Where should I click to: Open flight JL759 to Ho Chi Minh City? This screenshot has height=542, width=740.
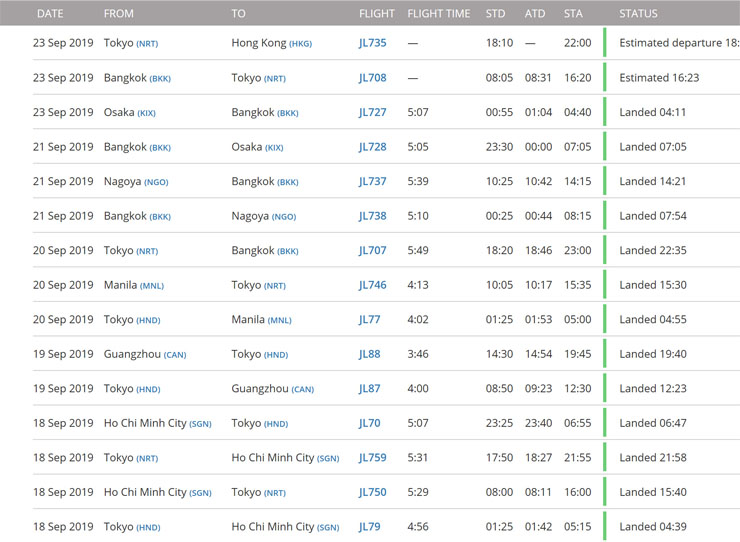(372, 457)
